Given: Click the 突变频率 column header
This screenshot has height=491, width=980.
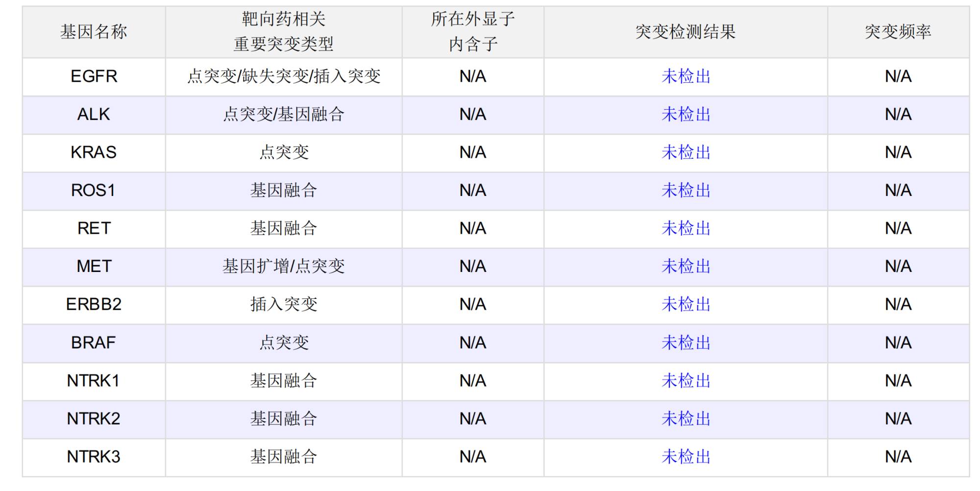Looking at the screenshot, I should tap(898, 32).
